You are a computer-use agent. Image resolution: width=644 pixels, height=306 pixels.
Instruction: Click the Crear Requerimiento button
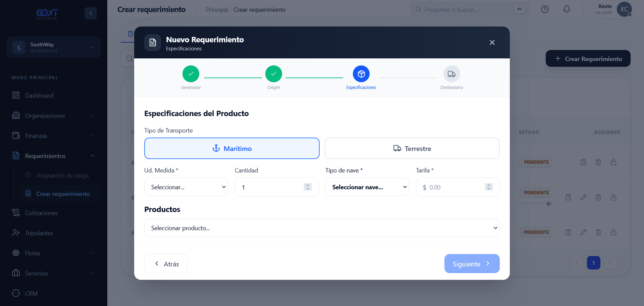pos(588,59)
